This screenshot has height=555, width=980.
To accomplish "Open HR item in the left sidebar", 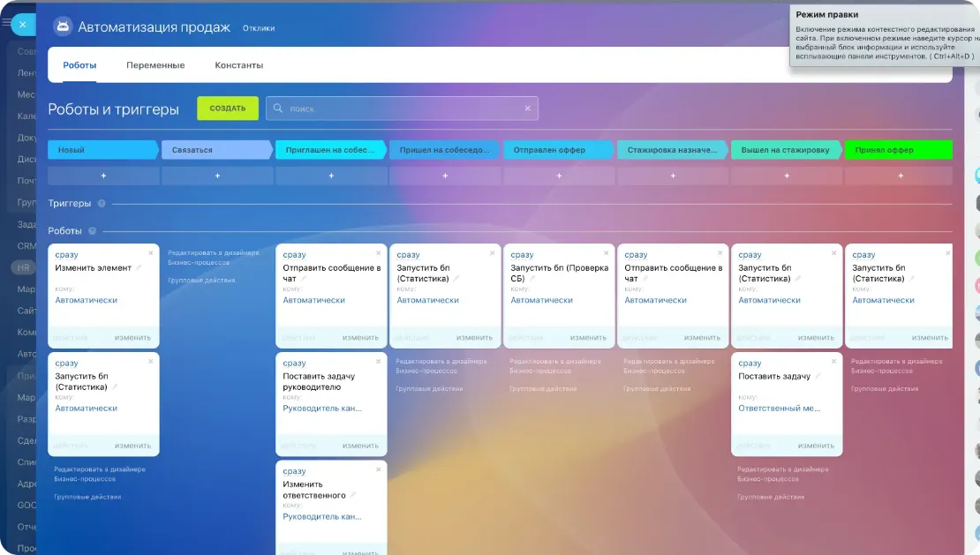I will click(x=23, y=267).
